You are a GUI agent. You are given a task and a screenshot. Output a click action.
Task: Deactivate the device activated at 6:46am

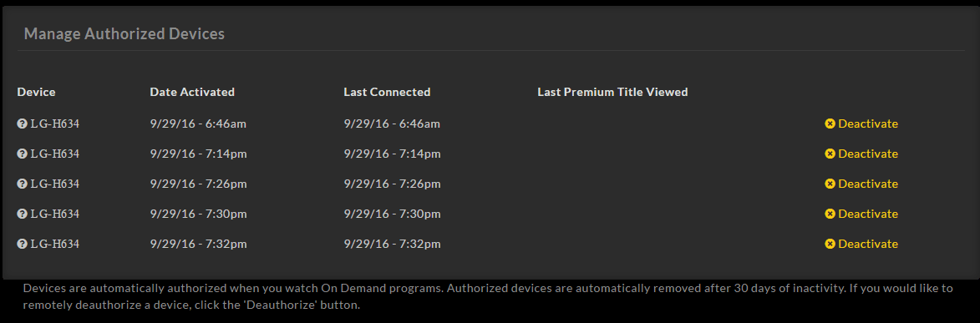tap(867, 124)
